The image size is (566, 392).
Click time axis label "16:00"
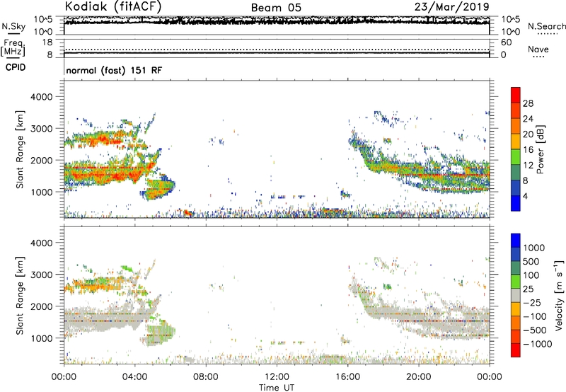pyautogui.click(x=347, y=377)
